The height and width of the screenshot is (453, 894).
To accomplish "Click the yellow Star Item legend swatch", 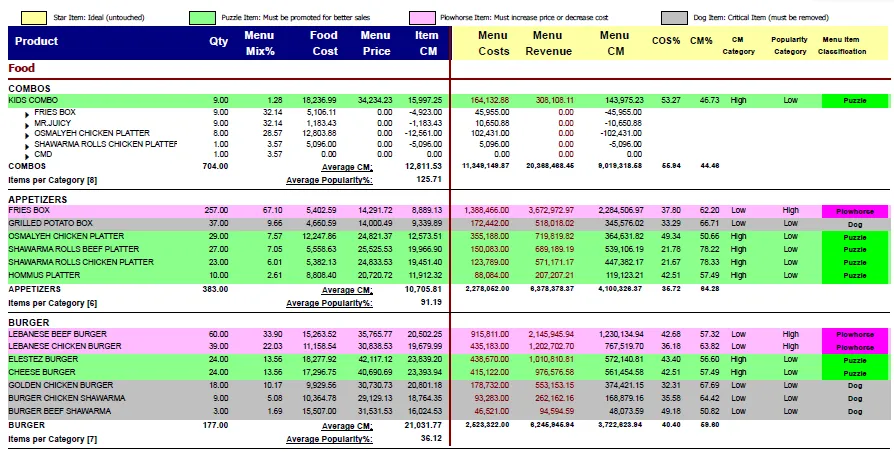I will 34,18.
